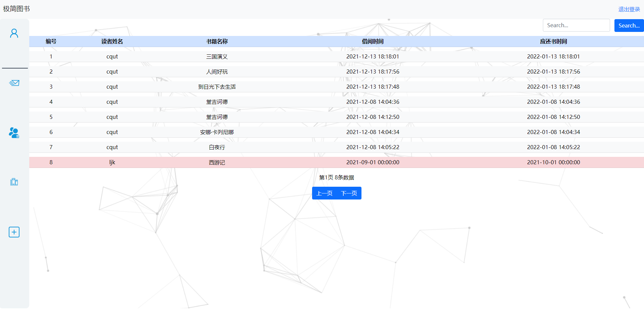Click the 退出登录 logout link
The height and width of the screenshot is (312, 644).
coord(629,9)
